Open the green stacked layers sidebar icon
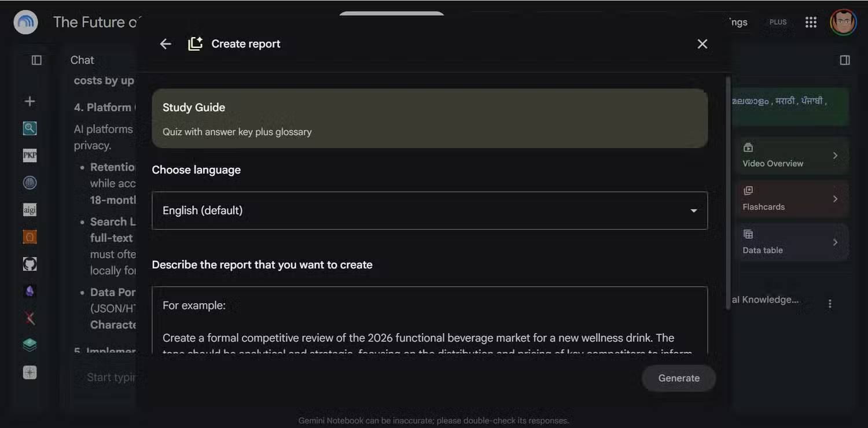The height and width of the screenshot is (428, 868). 30,345
